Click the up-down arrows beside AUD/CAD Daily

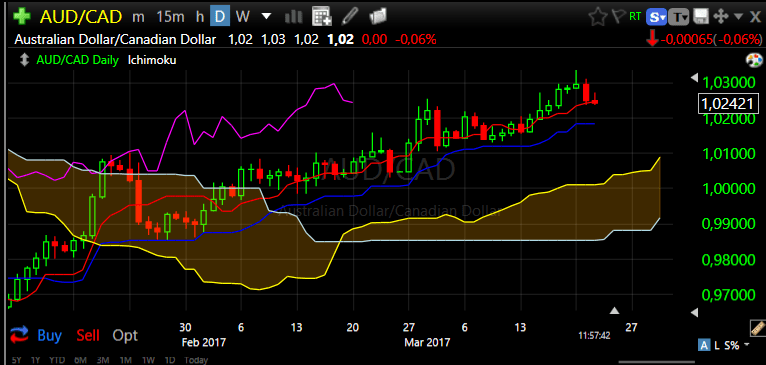click(23, 61)
